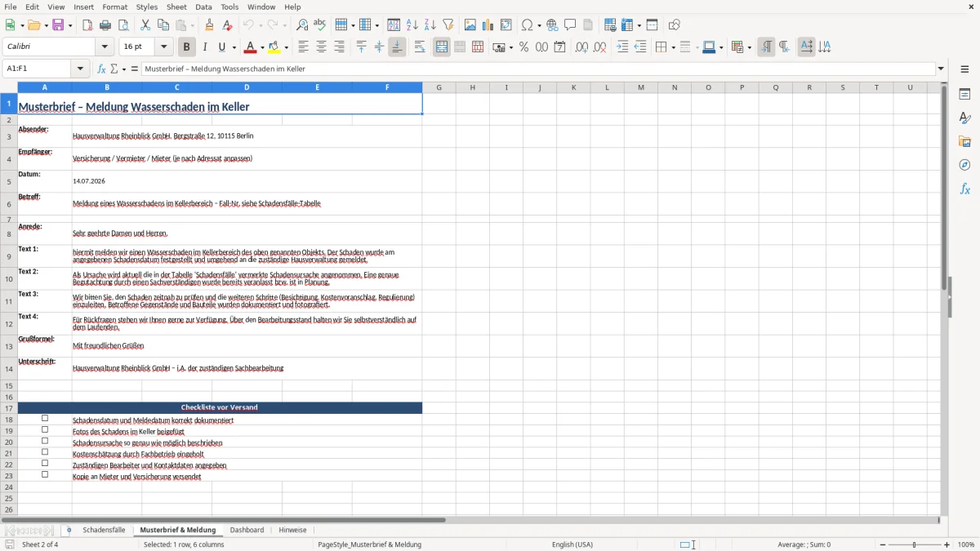The height and width of the screenshot is (551, 980).
Task: Open the Sheet menu
Action: pos(176,7)
